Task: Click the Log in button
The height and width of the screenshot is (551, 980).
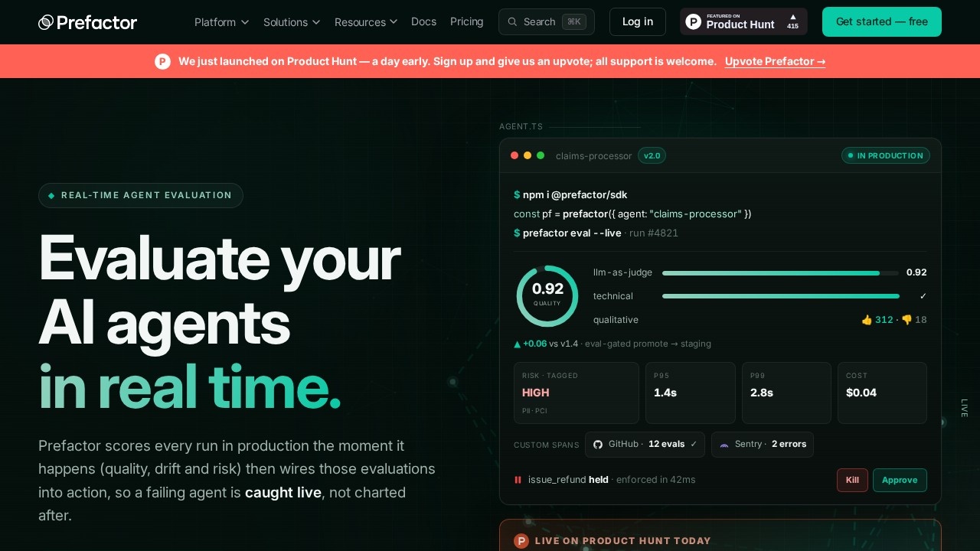Action: pyautogui.click(x=638, y=21)
